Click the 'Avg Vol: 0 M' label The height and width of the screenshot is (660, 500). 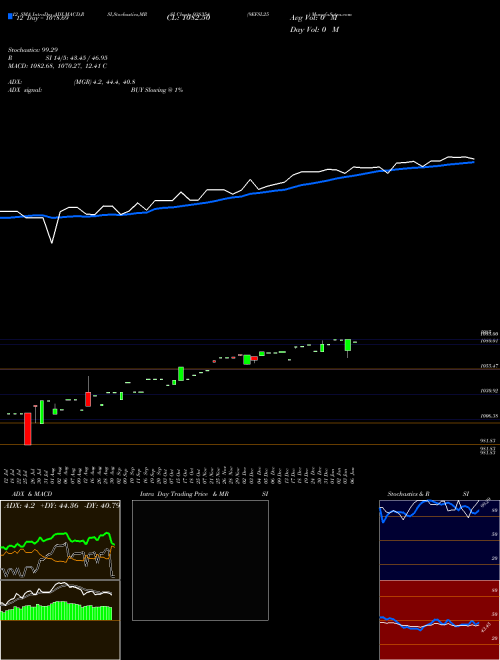(314, 18)
